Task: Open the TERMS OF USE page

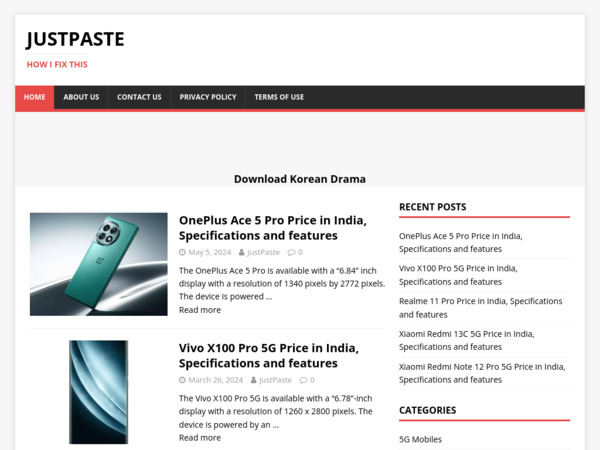Action: [279, 97]
